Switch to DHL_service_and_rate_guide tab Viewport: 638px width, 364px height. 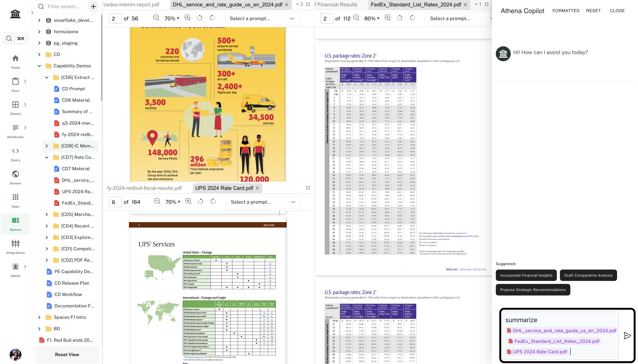(x=227, y=4)
